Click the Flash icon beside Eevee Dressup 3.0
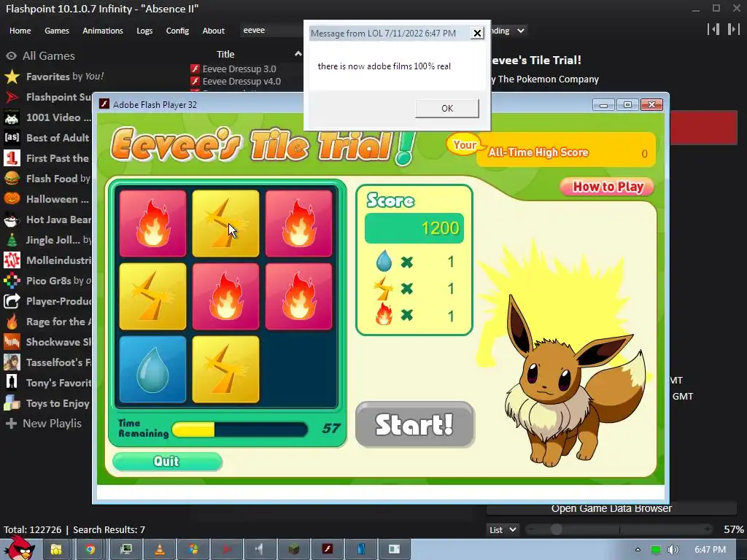 (195, 69)
